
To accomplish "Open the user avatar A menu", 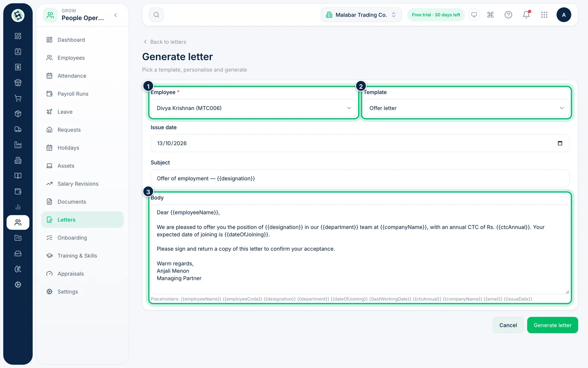I will pos(564,15).
